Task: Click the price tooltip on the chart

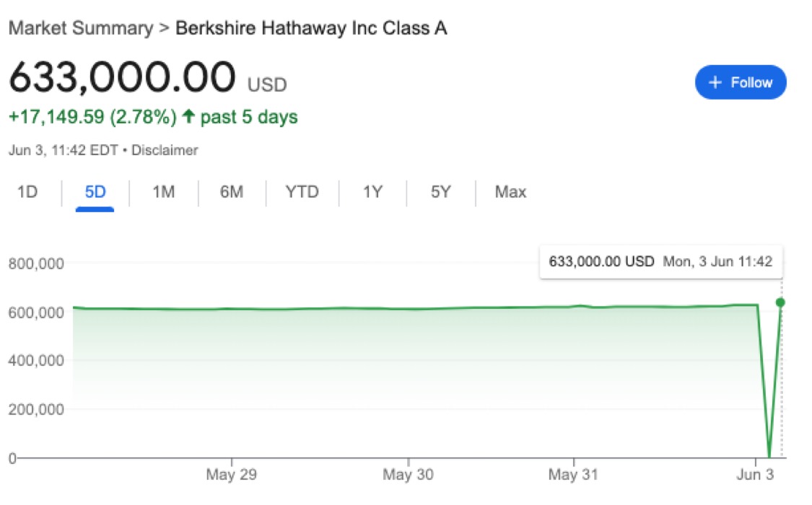Action: [660, 262]
